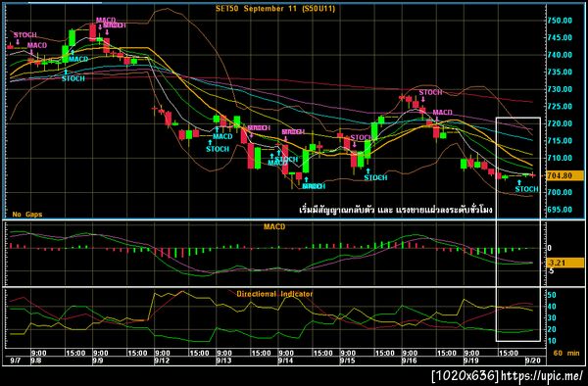Click the 725.00 price axis label

(x=560, y=107)
